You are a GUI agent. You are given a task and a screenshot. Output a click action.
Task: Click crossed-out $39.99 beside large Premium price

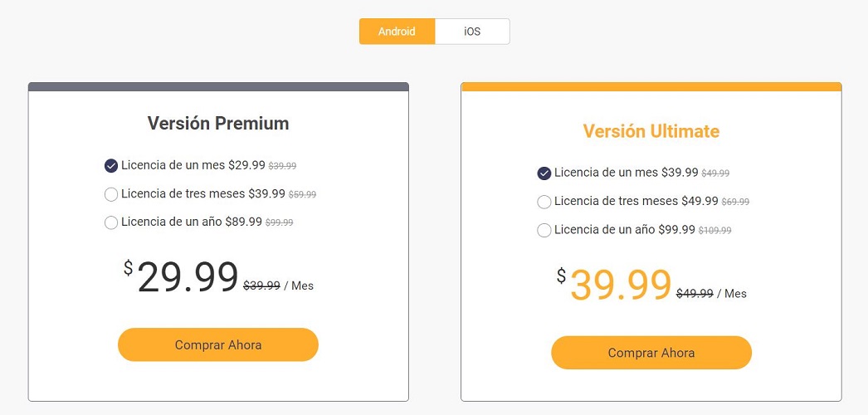tap(261, 286)
